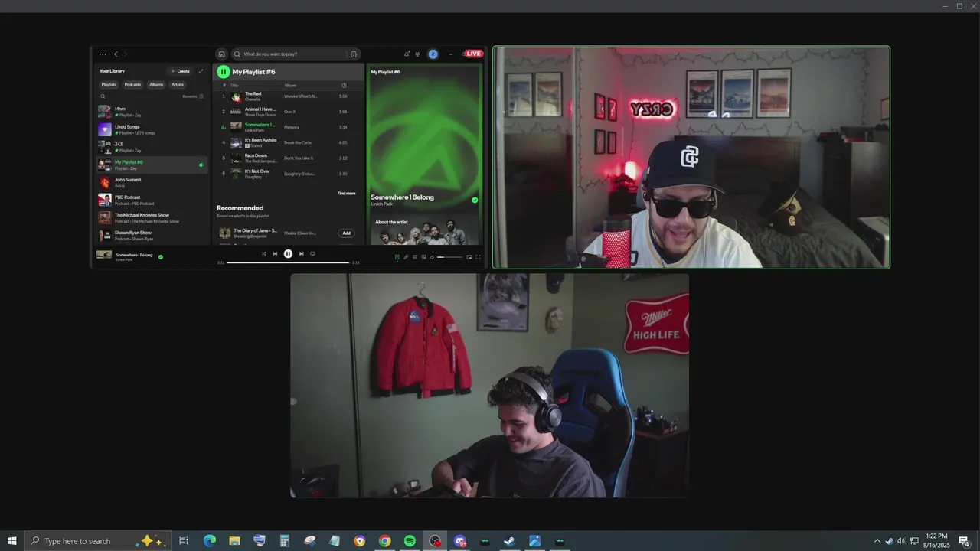Open the Browse icon in Spotify search bar

(353, 54)
